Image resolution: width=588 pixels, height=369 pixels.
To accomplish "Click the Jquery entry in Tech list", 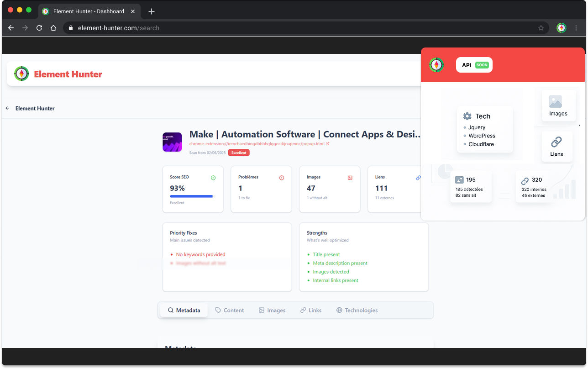I will 477,127.
